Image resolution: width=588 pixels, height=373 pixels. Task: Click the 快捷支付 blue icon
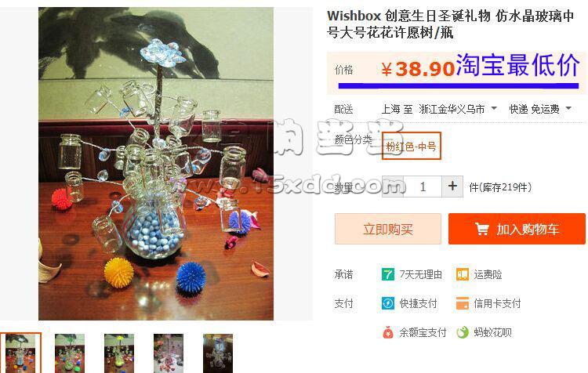(388, 303)
